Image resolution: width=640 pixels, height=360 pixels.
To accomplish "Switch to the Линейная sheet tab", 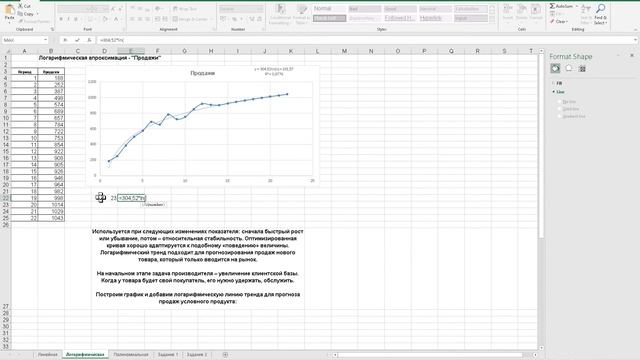I will pyautogui.click(x=48, y=355).
